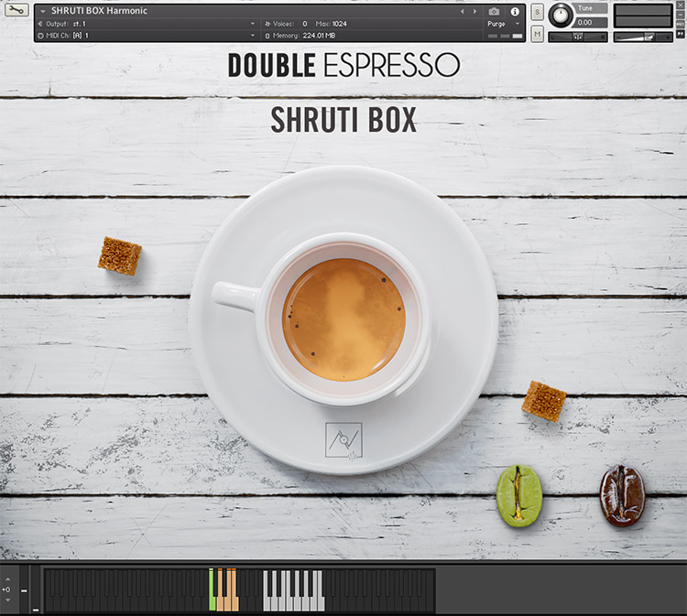The height and width of the screenshot is (616, 687).
Task: Load previous instrument with left arrow
Action: coord(463,11)
